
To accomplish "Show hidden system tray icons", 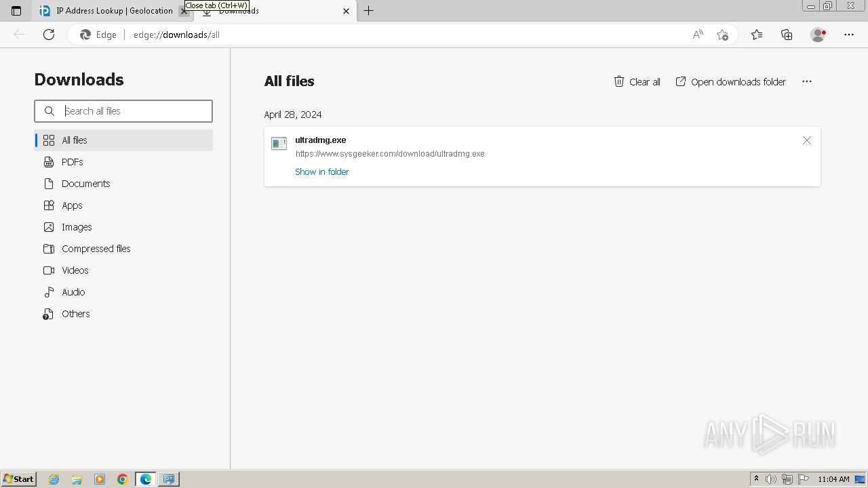I will pos(756,479).
